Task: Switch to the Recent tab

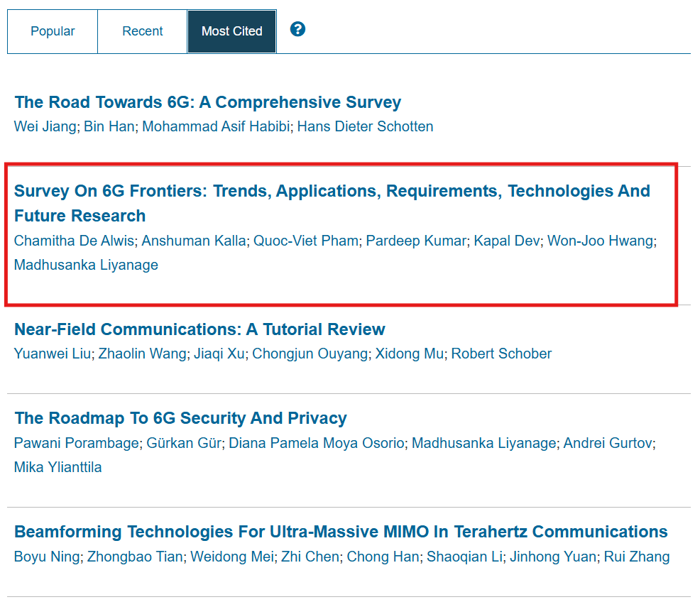Action: (x=143, y=31)
